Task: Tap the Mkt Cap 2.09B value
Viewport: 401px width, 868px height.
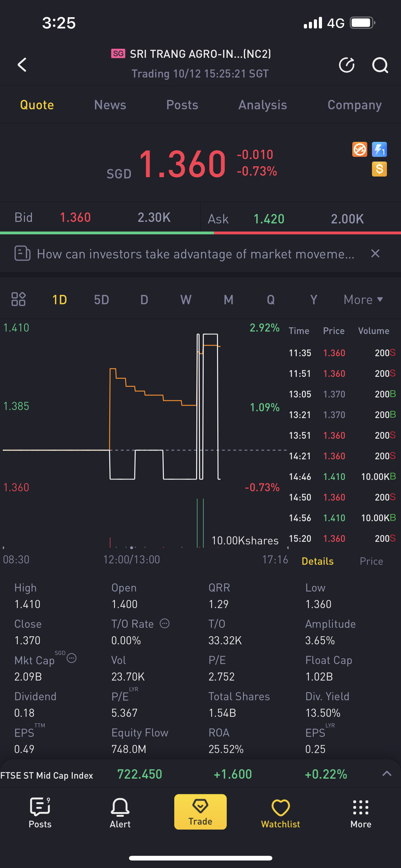Action: [28, 676]
